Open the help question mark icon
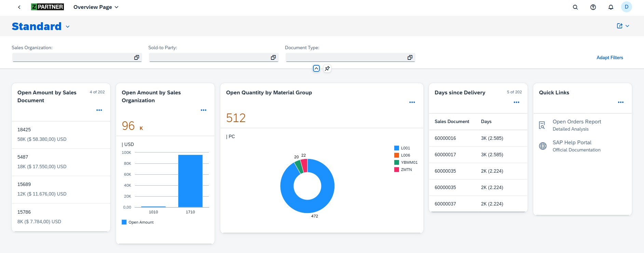Image resolution: width=644 pixels, height=253 pixels. pyautogui.click(x=593, y=7)
